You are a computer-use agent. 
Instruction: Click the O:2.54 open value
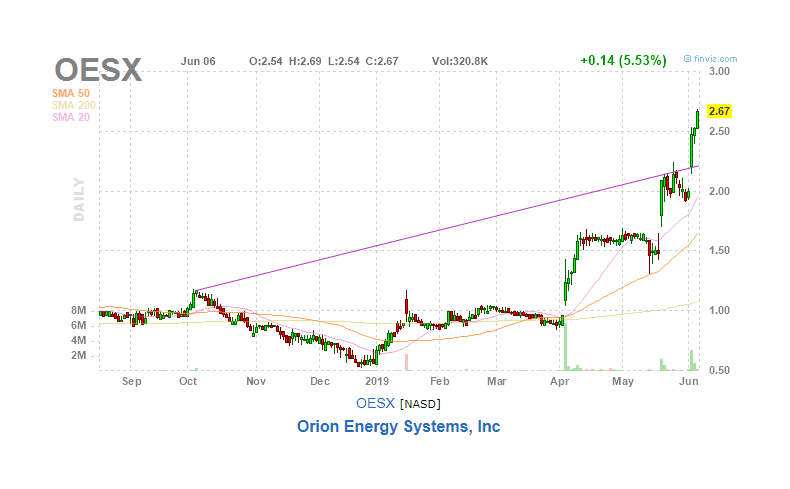click(266, 61)
